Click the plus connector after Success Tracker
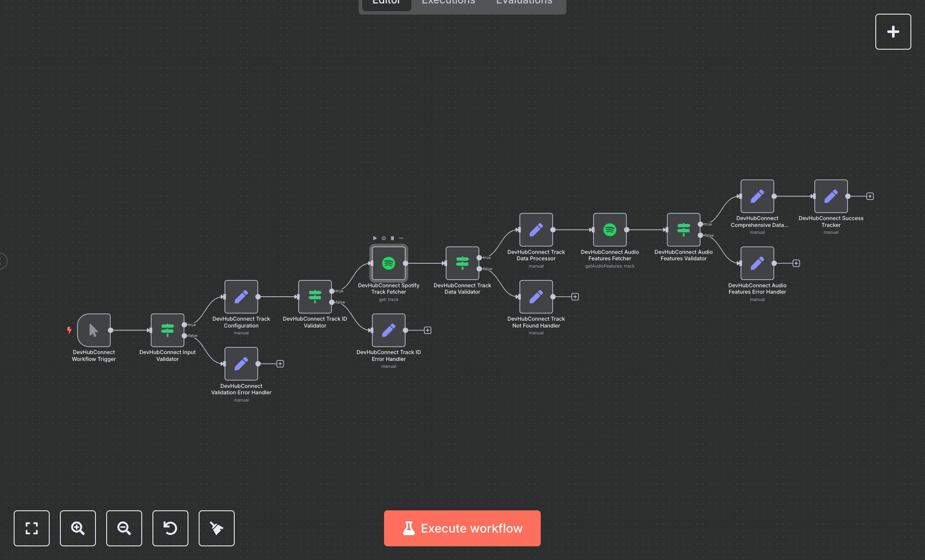This screenshot has height=560, width=925. tap(870, 196)
